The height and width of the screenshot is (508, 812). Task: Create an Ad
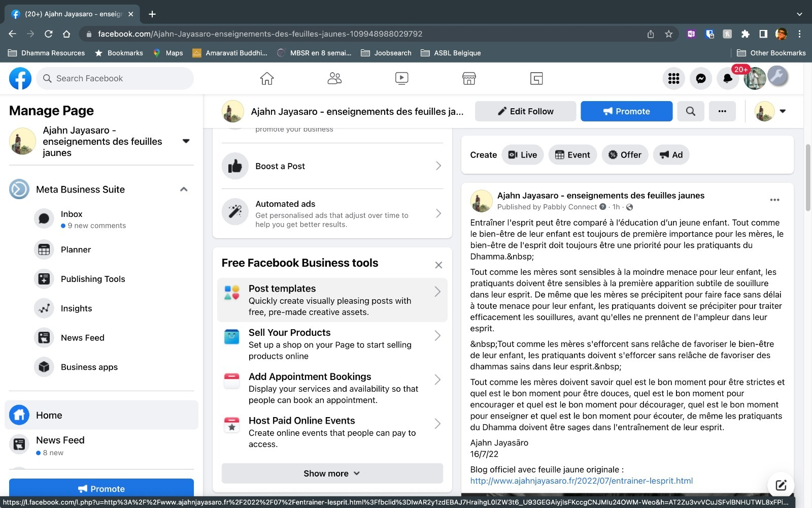click(x=671, y=155)
